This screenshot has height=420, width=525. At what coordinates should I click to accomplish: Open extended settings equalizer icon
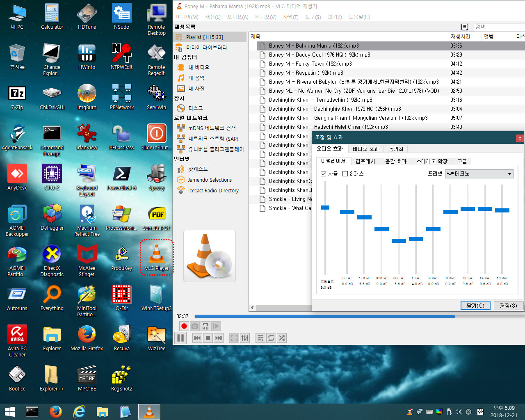[x=245, y=338]
